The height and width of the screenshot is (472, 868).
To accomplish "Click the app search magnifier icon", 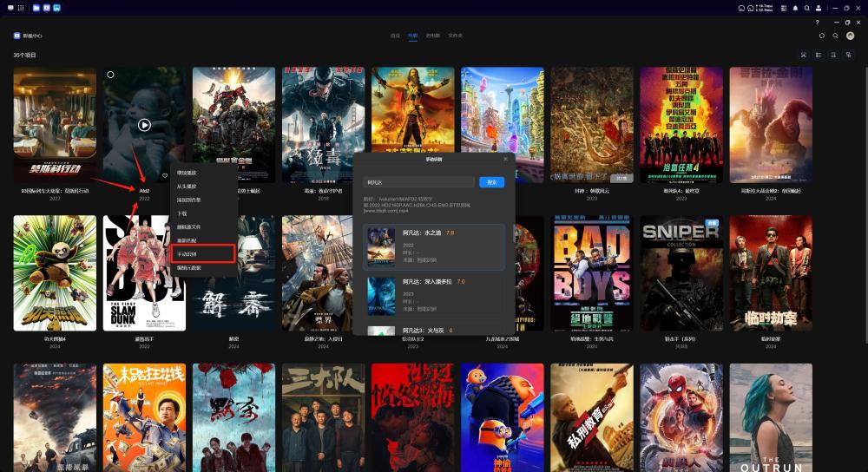I will [835, 36].
